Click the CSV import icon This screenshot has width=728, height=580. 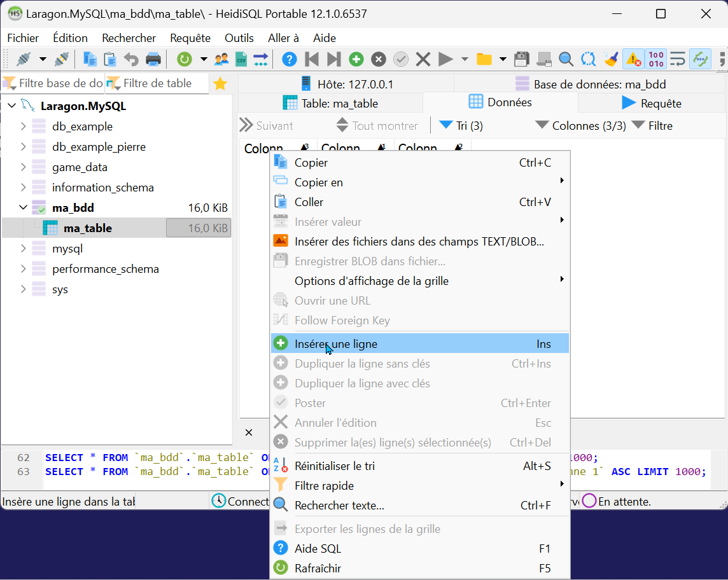241,59
